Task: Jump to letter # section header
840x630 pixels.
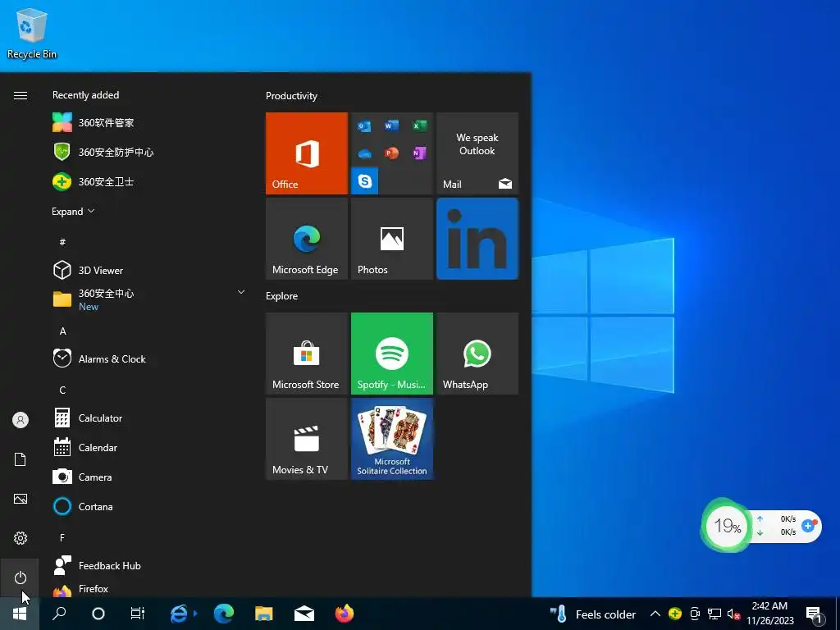Action: 62,242
